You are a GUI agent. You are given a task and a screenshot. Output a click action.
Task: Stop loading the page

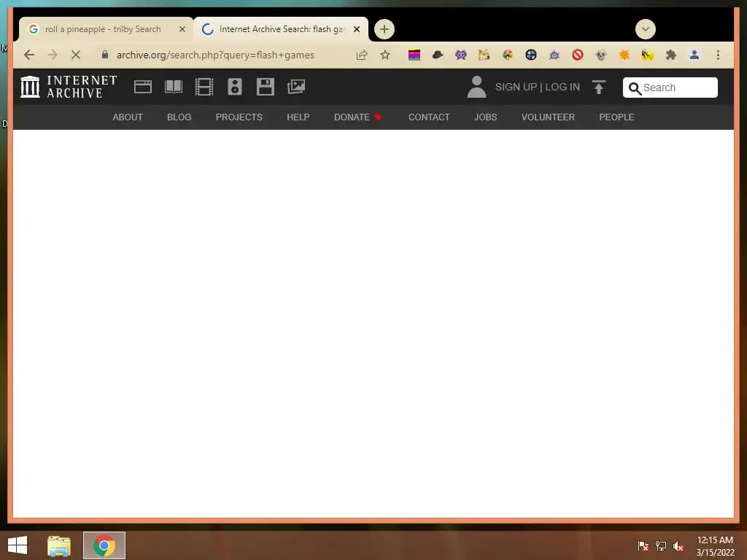(x=76, y=55)
